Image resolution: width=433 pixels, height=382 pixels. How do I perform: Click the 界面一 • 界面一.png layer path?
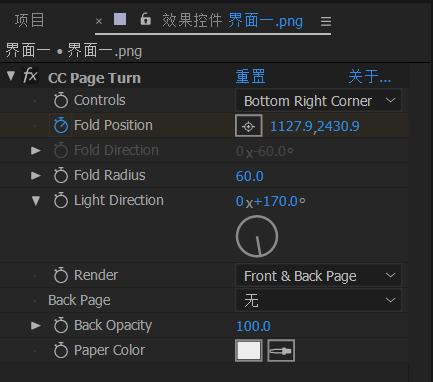(x=74, y=51)
